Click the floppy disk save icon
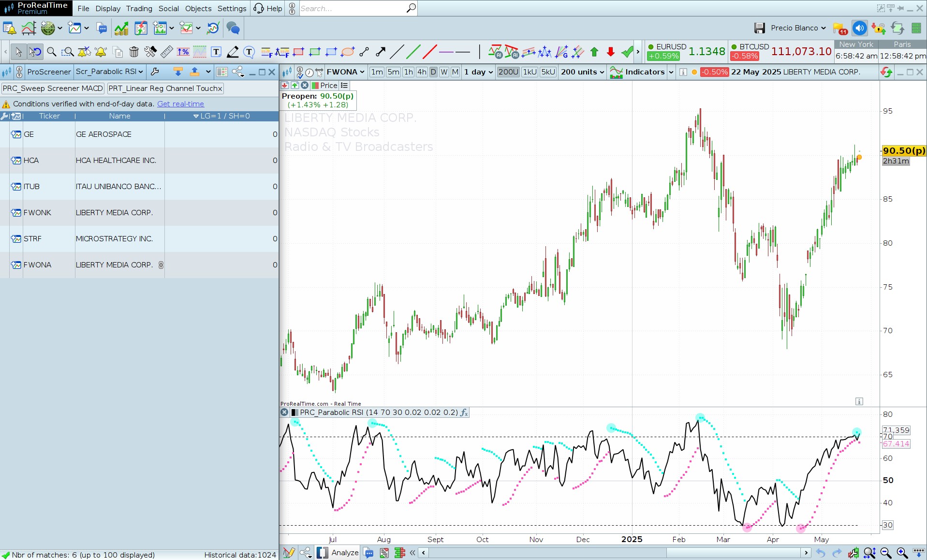The width and height of the screenshot is (927, 560). tap(760, 28)
